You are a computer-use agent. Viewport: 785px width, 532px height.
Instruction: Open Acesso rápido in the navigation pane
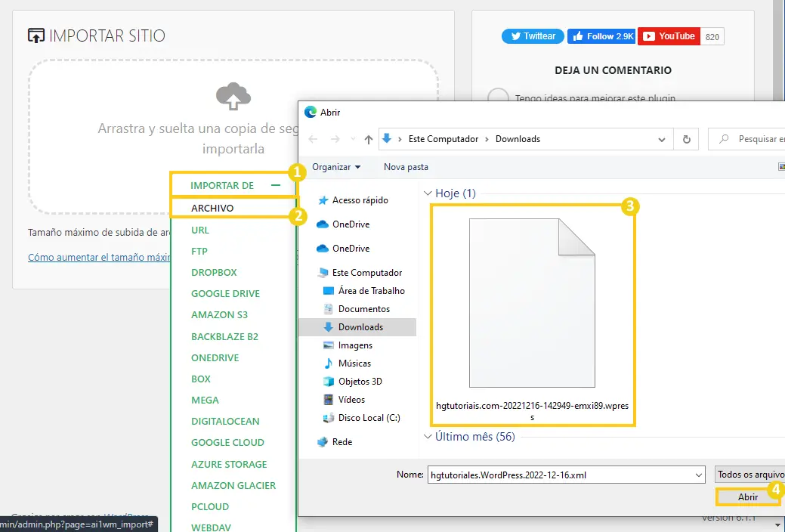point(354,199)
